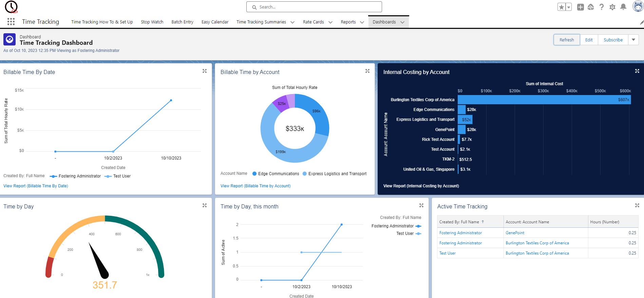Open the Notifications bell icon
Image resolution: width=644 pixels, height=298 pixels.
click(623, 7)
